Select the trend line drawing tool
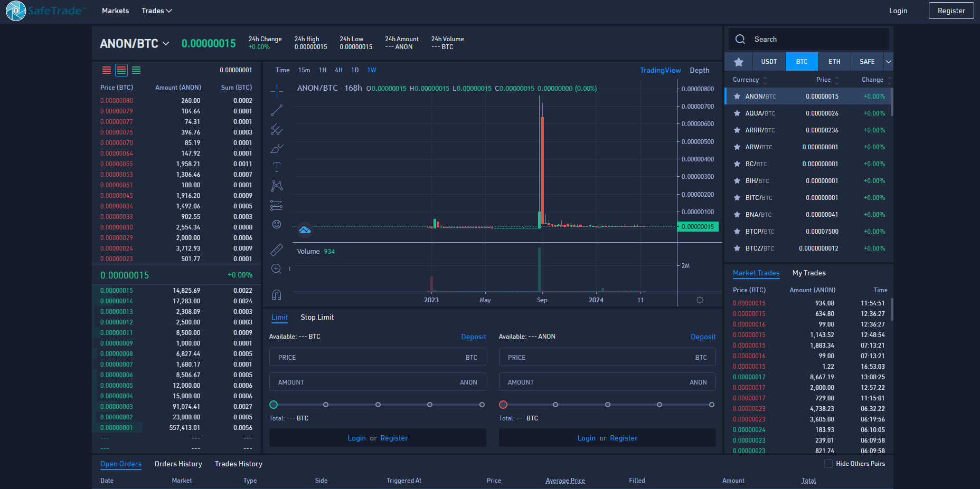Viewport: 980px width, 489px height. point(277,110)
